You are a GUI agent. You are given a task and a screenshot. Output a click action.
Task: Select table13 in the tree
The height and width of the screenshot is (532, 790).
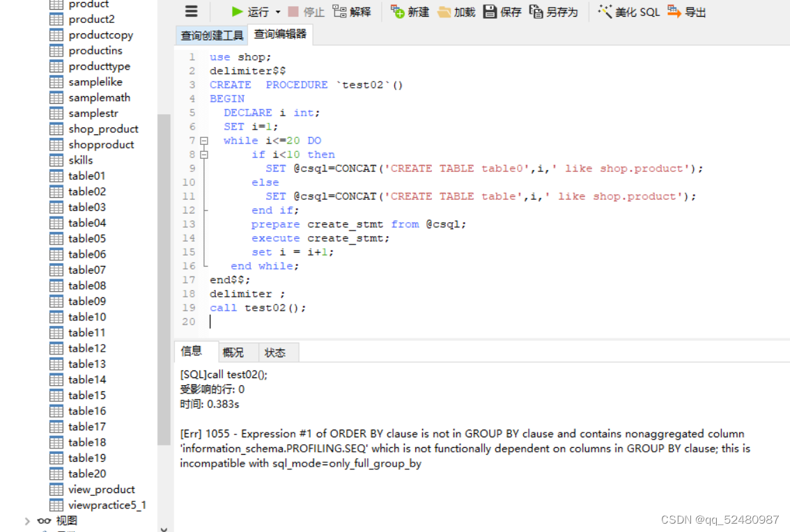coord(86,363)
